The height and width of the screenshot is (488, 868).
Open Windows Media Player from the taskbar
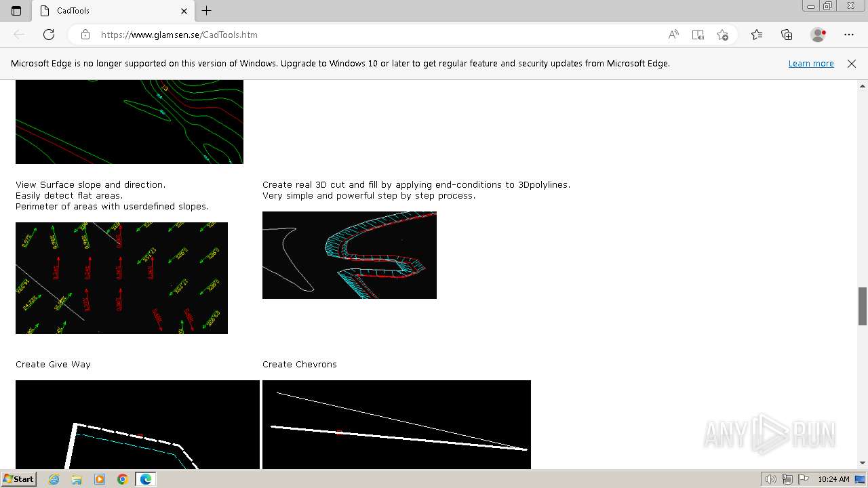pyautogui.click(x=100, y=479)
